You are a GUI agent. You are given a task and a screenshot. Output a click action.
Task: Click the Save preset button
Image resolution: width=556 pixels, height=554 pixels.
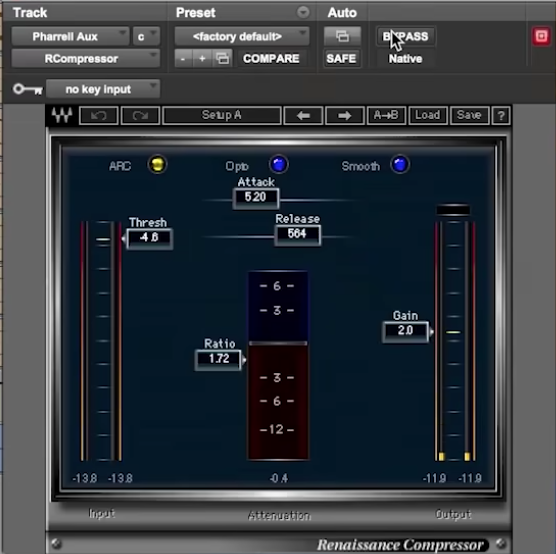tap(469, 115)
